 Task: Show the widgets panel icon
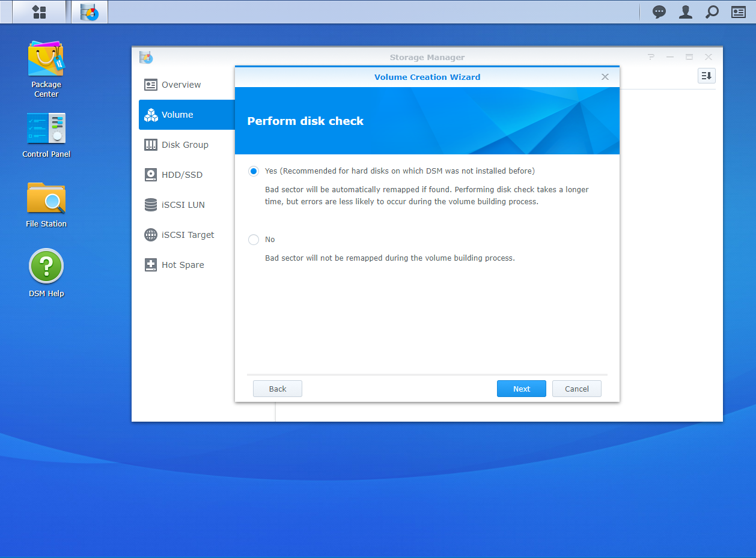[739, 12]
